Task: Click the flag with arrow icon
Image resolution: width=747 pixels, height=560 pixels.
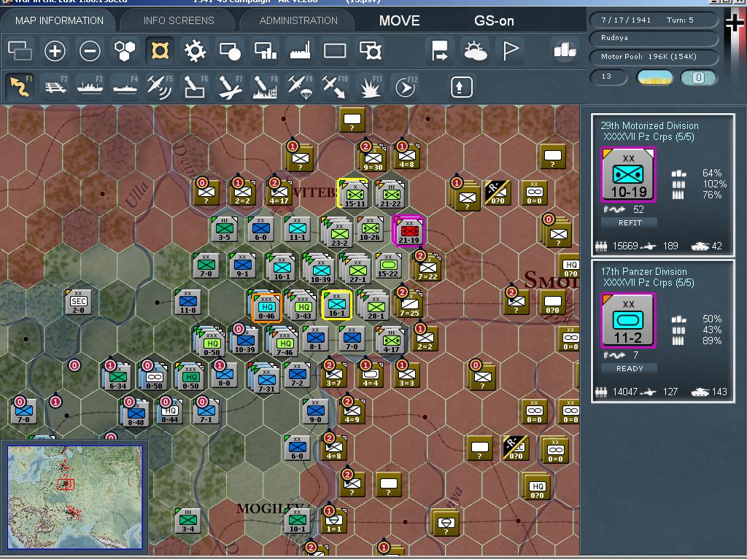Action: (x=439, y=51)
